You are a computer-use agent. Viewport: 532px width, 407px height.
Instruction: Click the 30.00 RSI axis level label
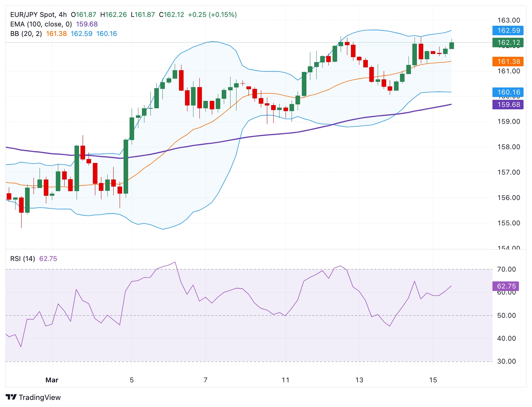coord(506,362)
